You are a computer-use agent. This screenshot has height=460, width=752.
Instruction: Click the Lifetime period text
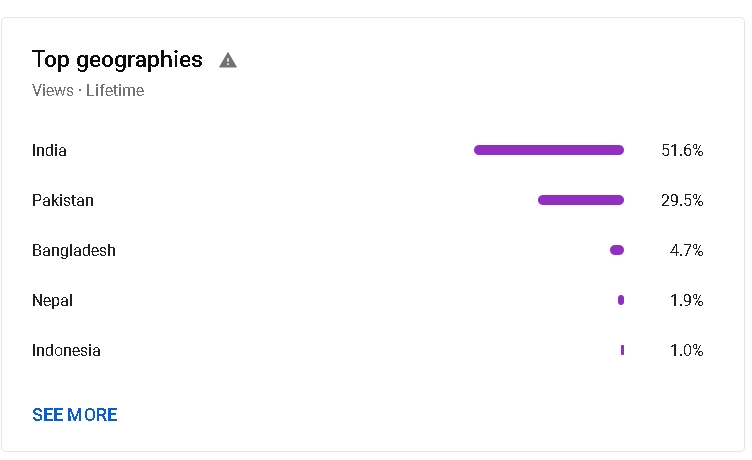(x=115, y=91)
